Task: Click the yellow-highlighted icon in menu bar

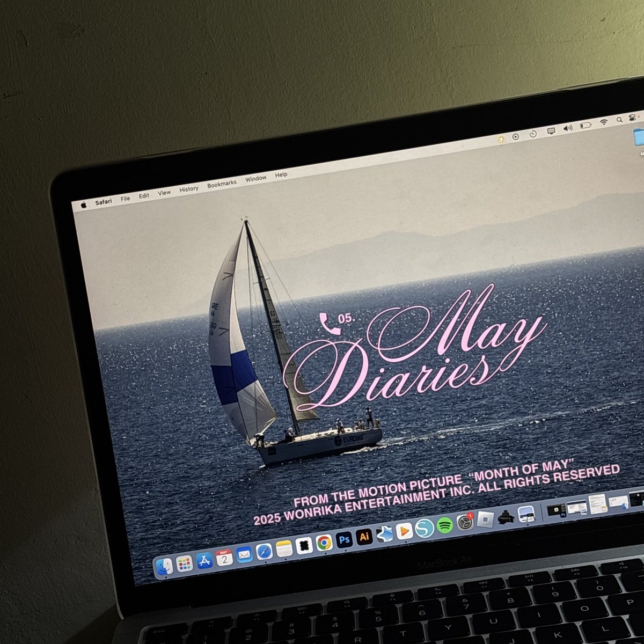Action: coord(500,139)
